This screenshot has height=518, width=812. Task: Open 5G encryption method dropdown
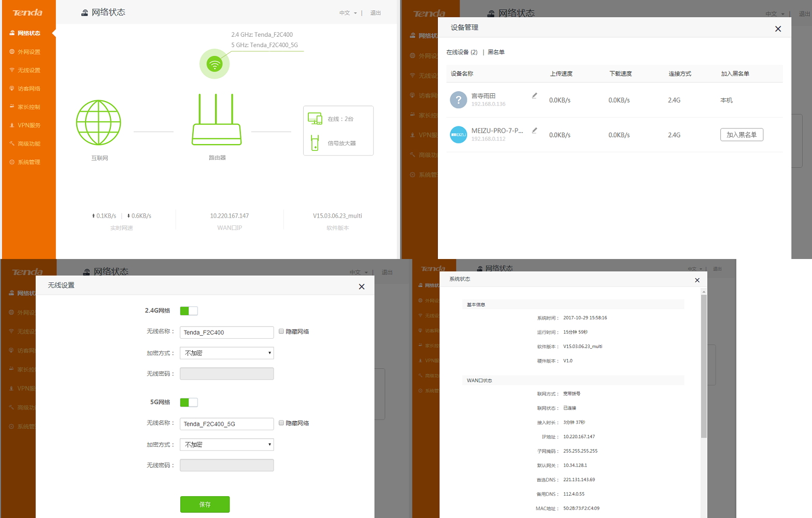[226, 445]
